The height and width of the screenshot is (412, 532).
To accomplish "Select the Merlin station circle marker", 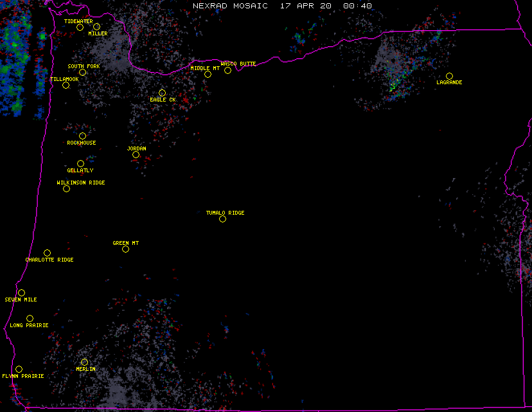I will pos(84,363).
